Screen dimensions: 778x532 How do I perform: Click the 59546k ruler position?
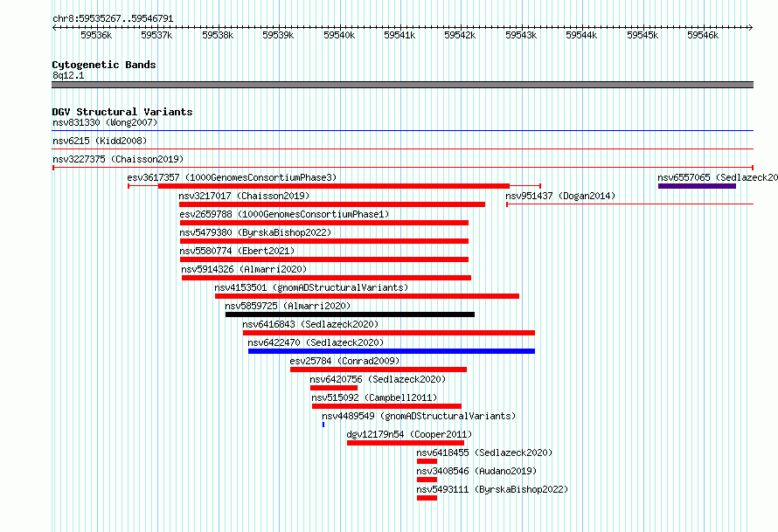pos(703,35)
